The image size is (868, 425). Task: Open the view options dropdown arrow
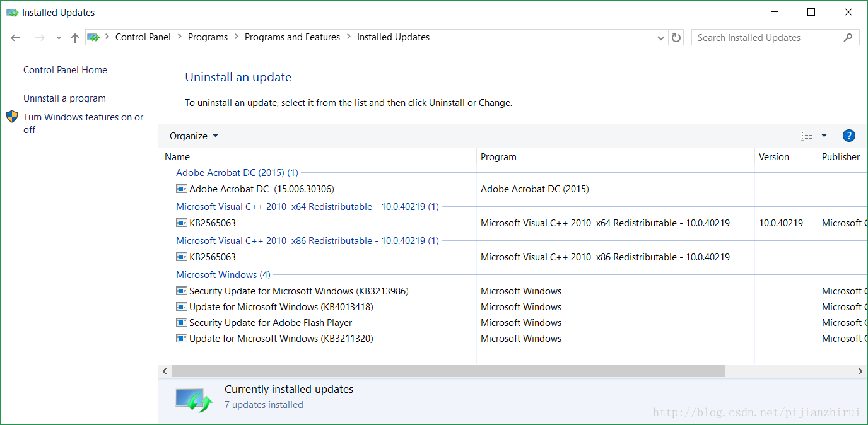coord(824,136)
